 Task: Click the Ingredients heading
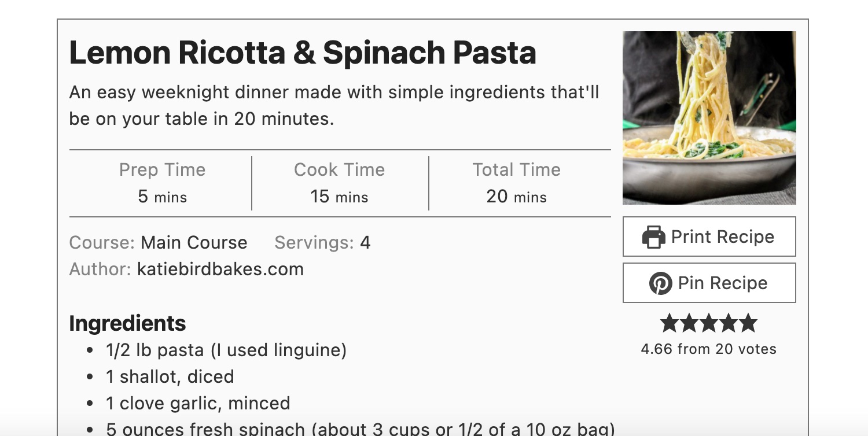127,323
